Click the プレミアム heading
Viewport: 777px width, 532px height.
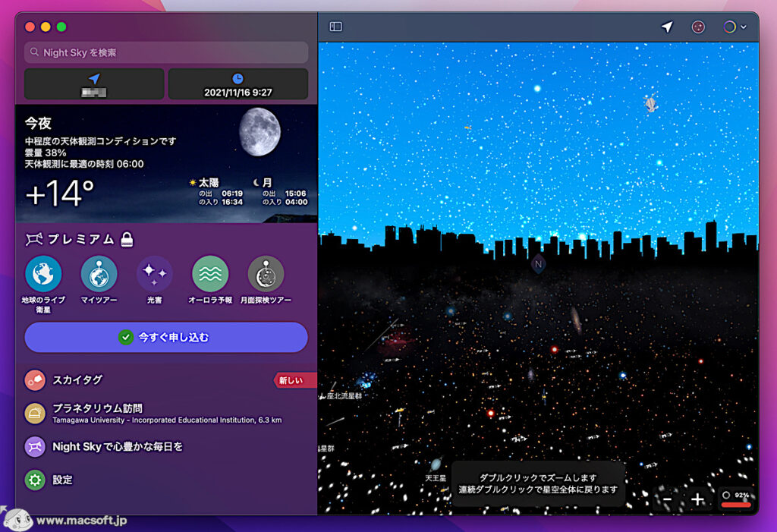[x=80, y=240]
